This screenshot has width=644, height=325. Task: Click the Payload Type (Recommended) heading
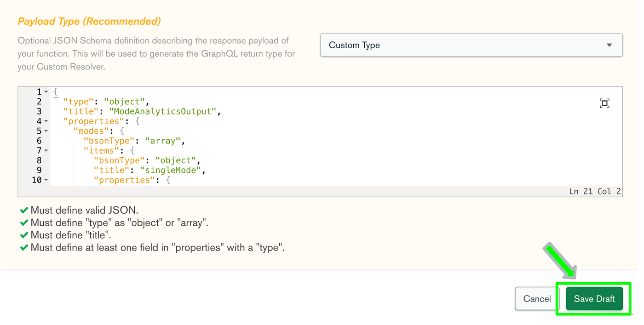point(89,21)
